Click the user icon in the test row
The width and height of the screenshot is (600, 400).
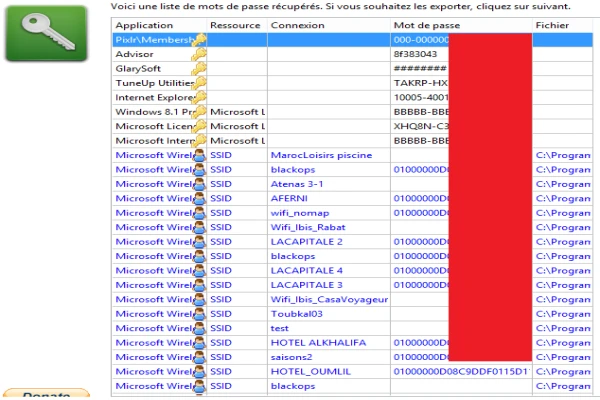[x=199, y=328]
